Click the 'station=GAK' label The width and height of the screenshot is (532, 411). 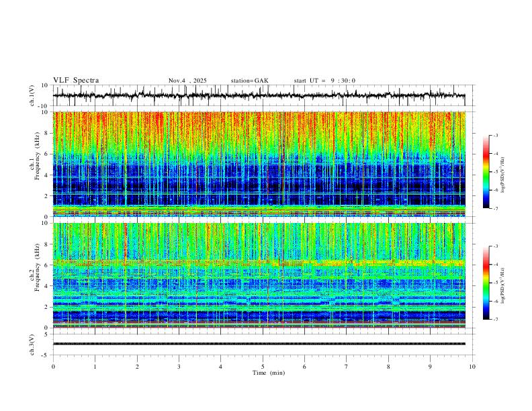249,81
